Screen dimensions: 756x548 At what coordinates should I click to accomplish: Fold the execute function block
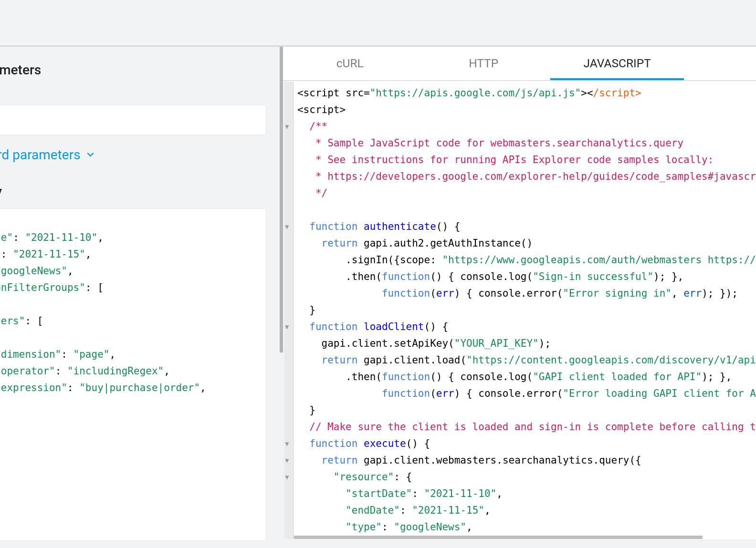pos(287,444)
